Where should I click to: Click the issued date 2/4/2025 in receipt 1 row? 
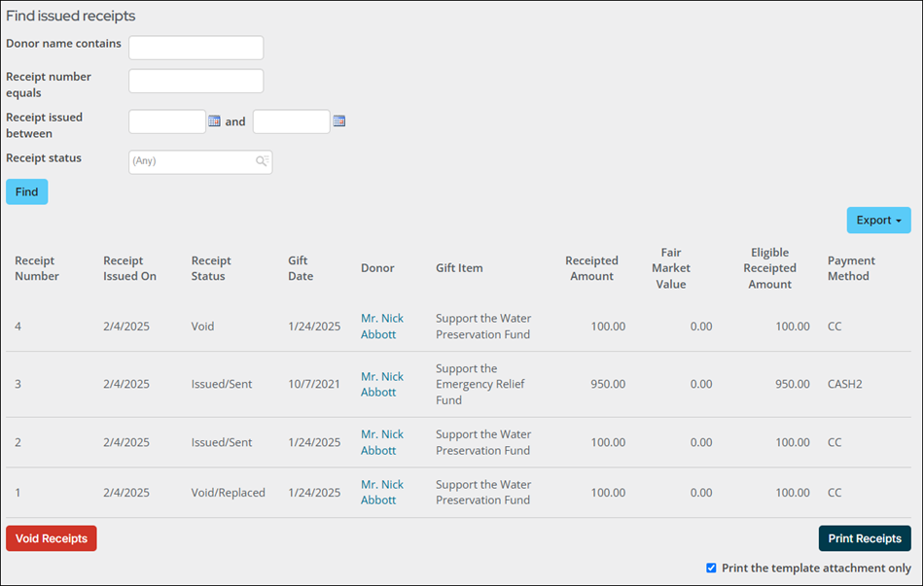126,493
